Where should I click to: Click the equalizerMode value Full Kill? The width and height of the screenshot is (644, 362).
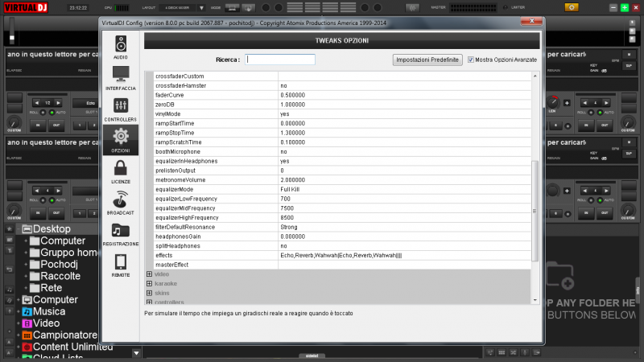click(290, 190)
